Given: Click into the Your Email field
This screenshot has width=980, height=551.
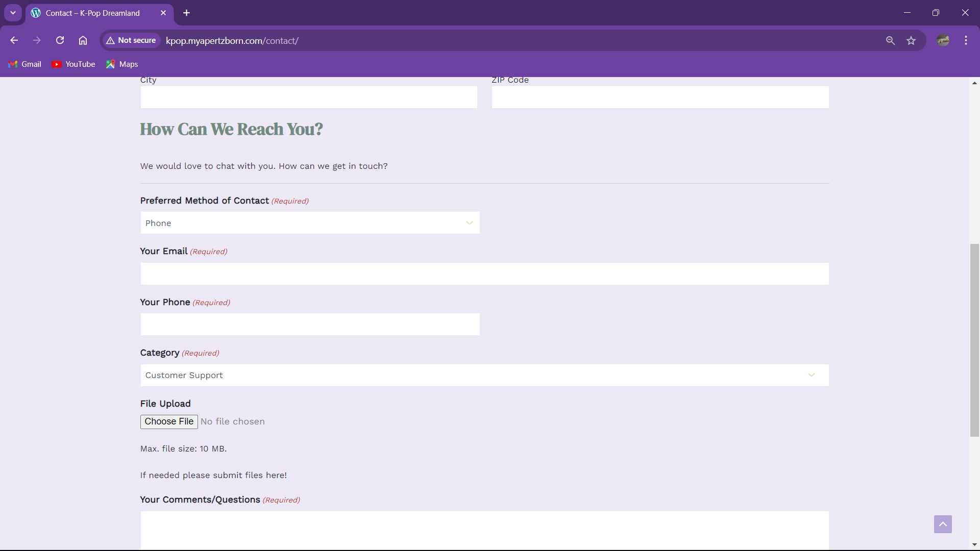Looking at the screenshot, I should coord(484,273).
